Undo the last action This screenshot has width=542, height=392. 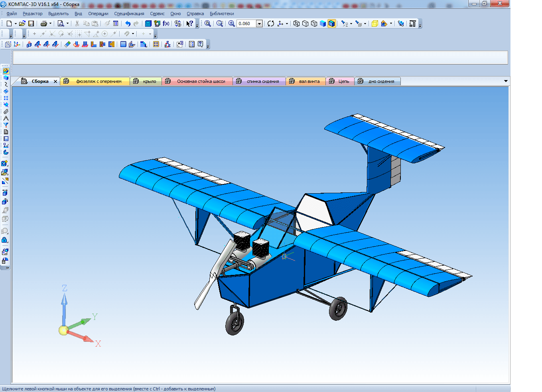tap(128, 24)
